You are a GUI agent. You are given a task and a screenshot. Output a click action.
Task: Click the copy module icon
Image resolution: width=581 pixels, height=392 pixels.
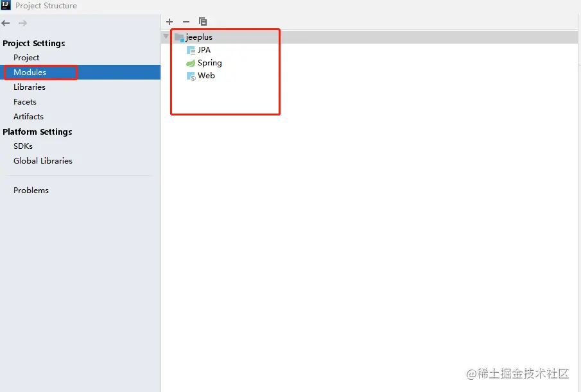[203, 22]
